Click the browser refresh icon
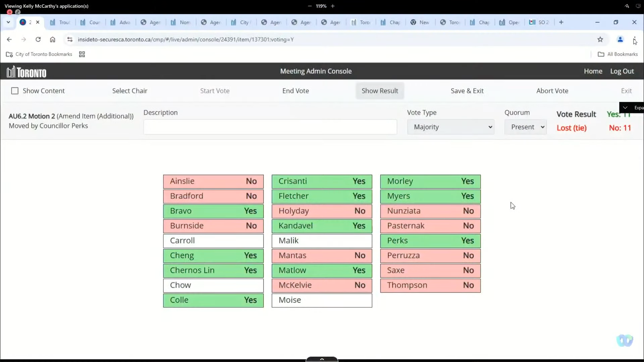644x362 pixels. tap(38, 39)
